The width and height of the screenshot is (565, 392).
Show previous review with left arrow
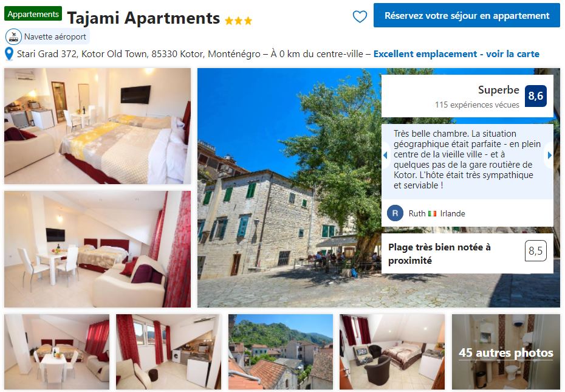coord(385,156)
